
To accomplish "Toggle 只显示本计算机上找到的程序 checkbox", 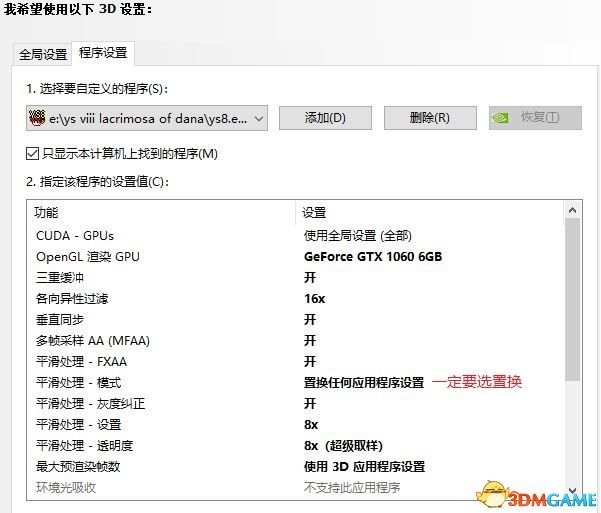I will (32, 154).
